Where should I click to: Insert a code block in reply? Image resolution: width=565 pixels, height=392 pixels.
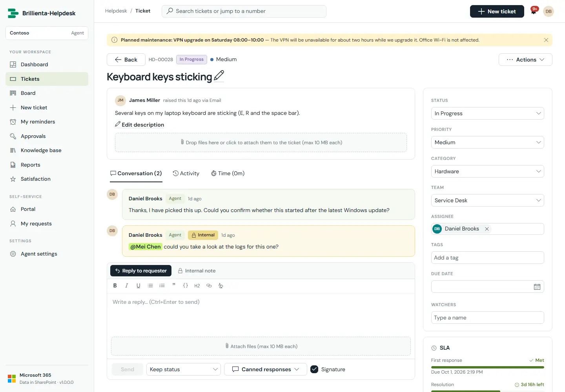pyautogui.click(x=186, y=286)
